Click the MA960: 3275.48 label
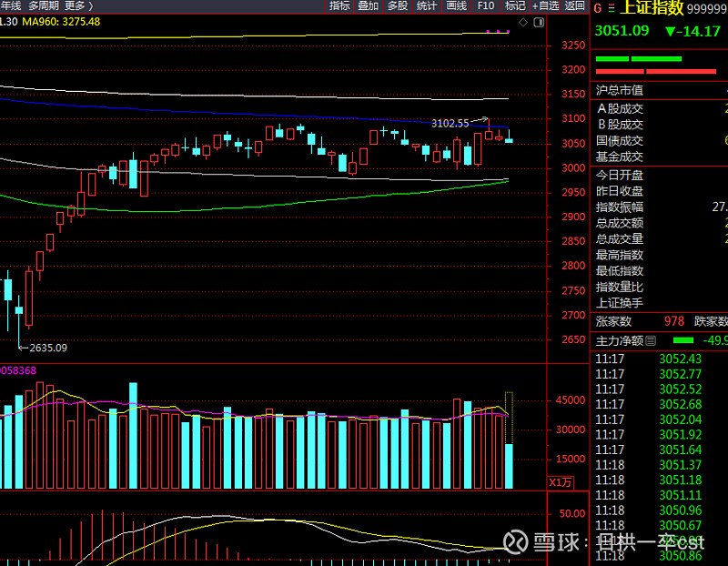728x566 pixels. (61, 22)
